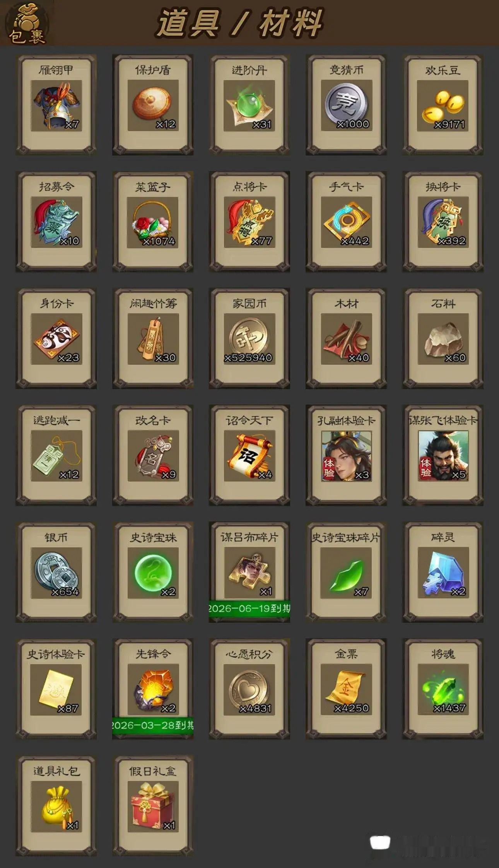The image size is (499, 868).
Task: Open the 假日礼盒 red gift box
Action: 153,806
